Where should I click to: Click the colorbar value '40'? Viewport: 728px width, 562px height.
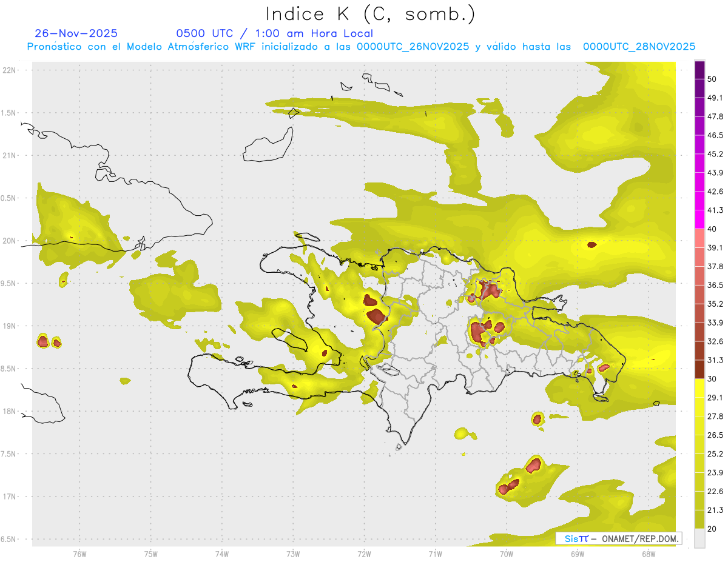713,229
